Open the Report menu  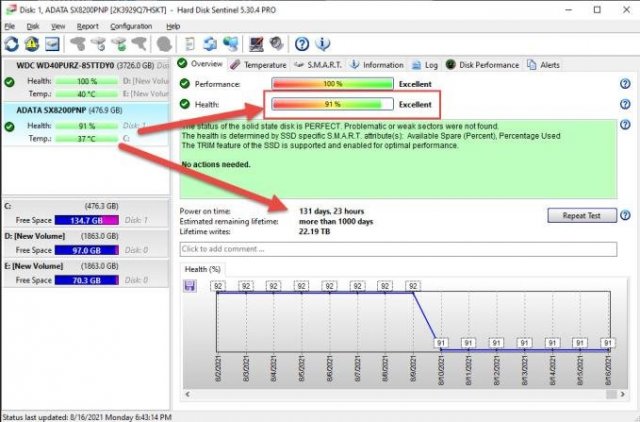[88, 26]
